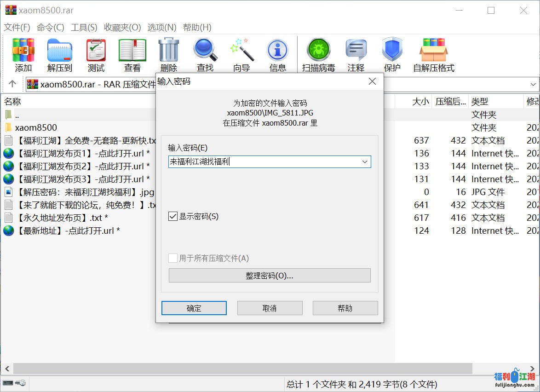Image resolution: width=540 pixels, height=392 pixels.
Task: Uncheck the Show password (显示密码) checkbox
Action: tap(173, 216)
